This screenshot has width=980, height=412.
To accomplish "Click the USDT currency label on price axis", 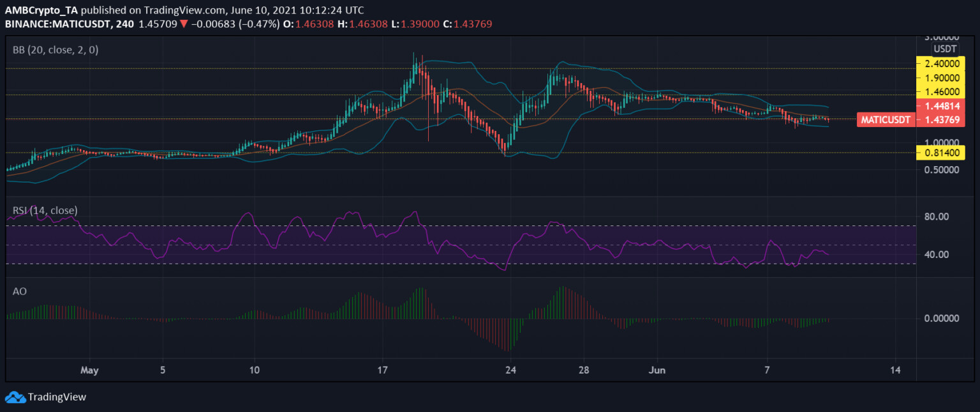I will click(x=945, y=49).
